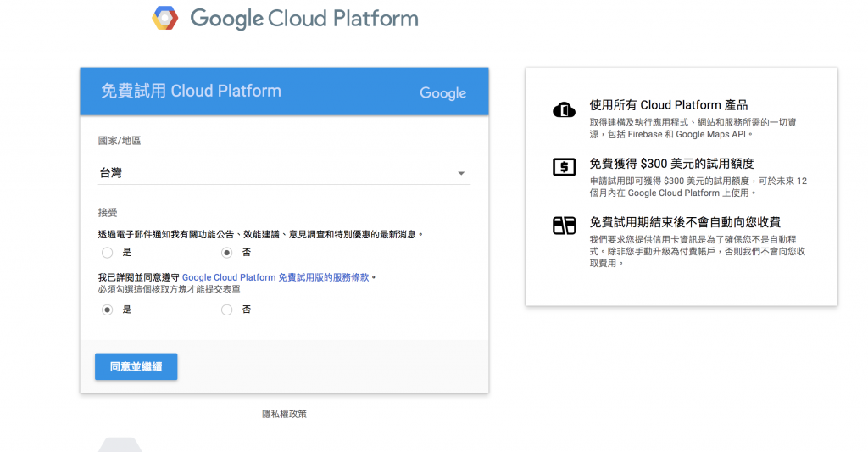
Task: Click the 國家/地區 field label
Action: pos(120,141)
